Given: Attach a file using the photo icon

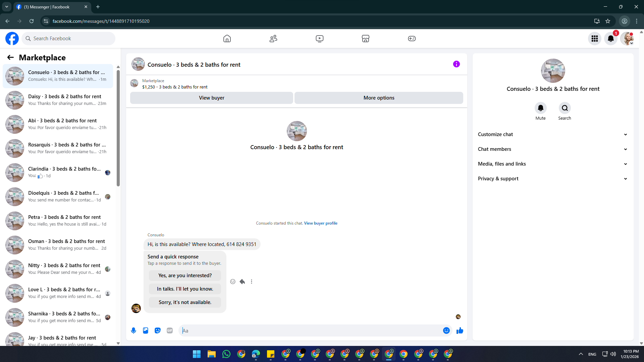Looking at the screenshot, I should pyautogui.click(x=146, y=330).
